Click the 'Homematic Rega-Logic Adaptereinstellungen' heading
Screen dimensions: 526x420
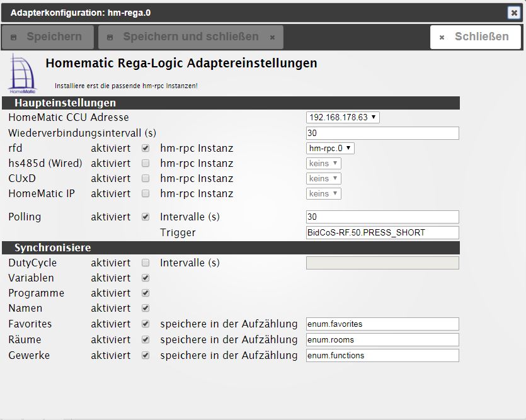pos(181,63)
